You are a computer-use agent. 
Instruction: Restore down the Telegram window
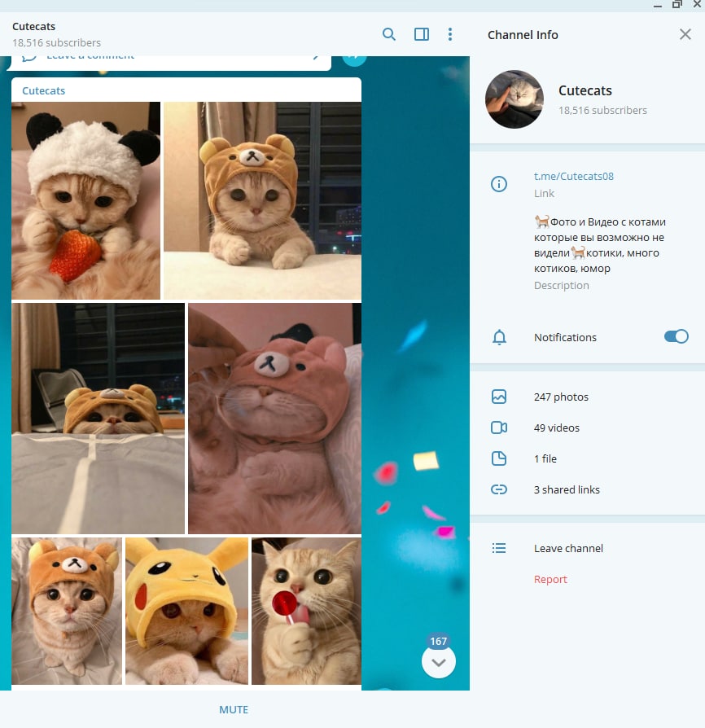[677, 5]
